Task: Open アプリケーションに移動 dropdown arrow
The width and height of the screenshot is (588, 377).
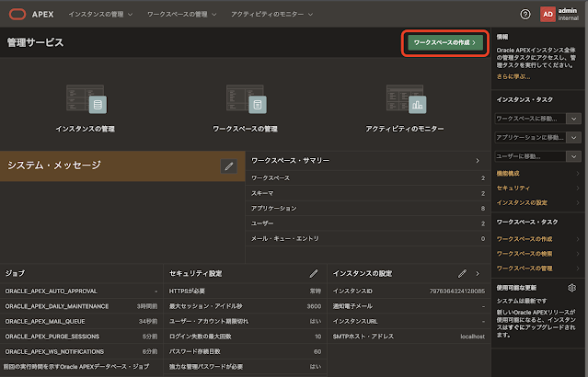Action: point(574,138)
